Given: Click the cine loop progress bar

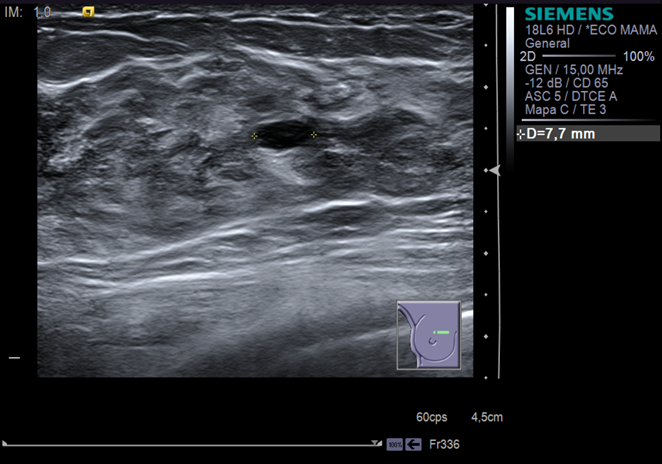Looking at the screenshot, I should [191, 445].
